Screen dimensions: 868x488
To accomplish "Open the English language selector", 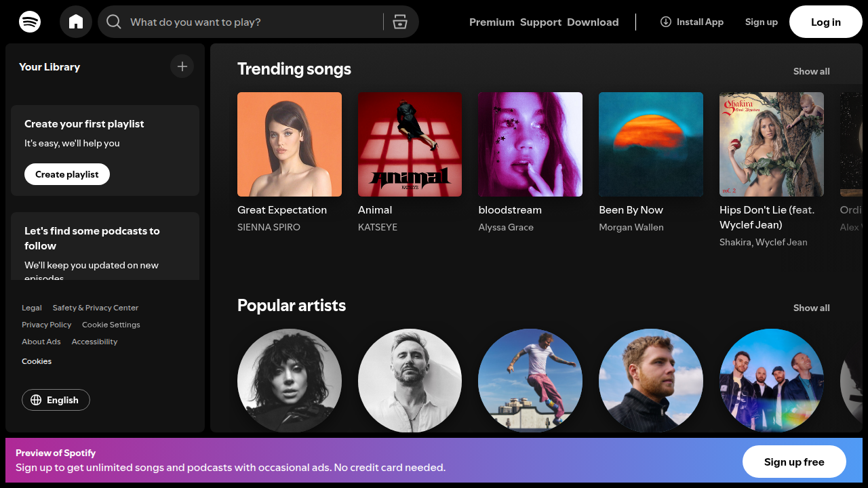I will pyautogui.click(x=56, y=400).
